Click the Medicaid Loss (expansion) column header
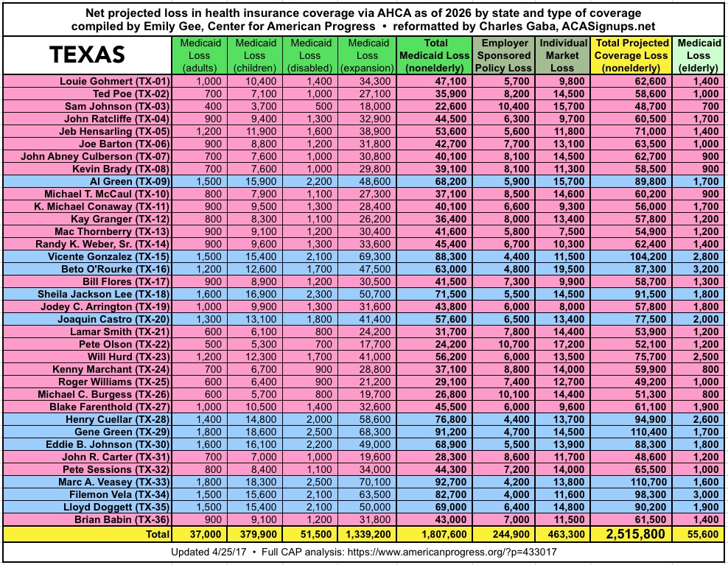This screenshot has width=728, height=565. 366,55
